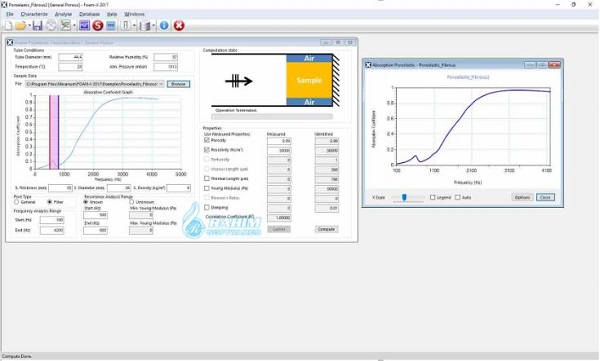Click the red X toolbar icon
This screenshot has width=600, height=361.
[179, 26]
